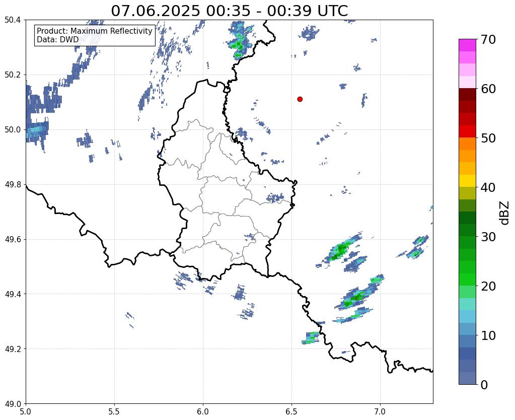
Task: Click the y-axis latitude label 49.2
Action: [x=13, y=348]
